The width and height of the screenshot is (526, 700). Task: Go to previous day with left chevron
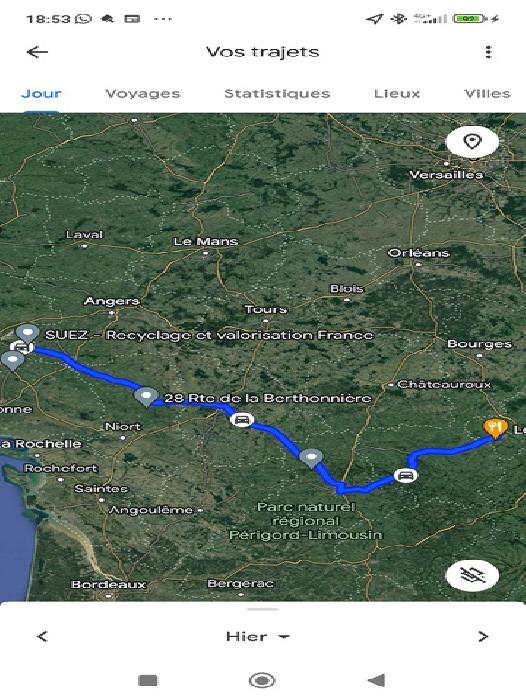pyautogui.click(x=42, y=636)
